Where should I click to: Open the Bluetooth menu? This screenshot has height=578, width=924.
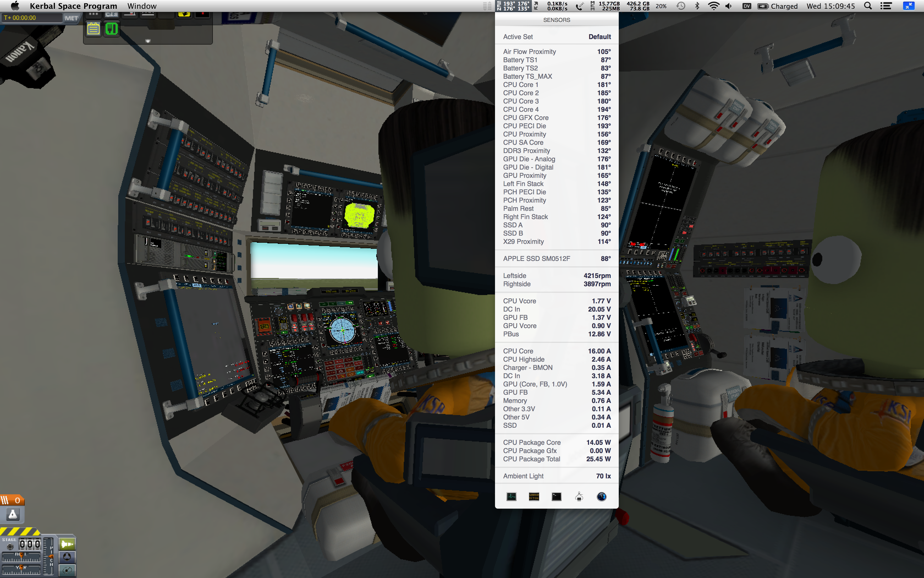pyautogui.click(x=697, y=6)
